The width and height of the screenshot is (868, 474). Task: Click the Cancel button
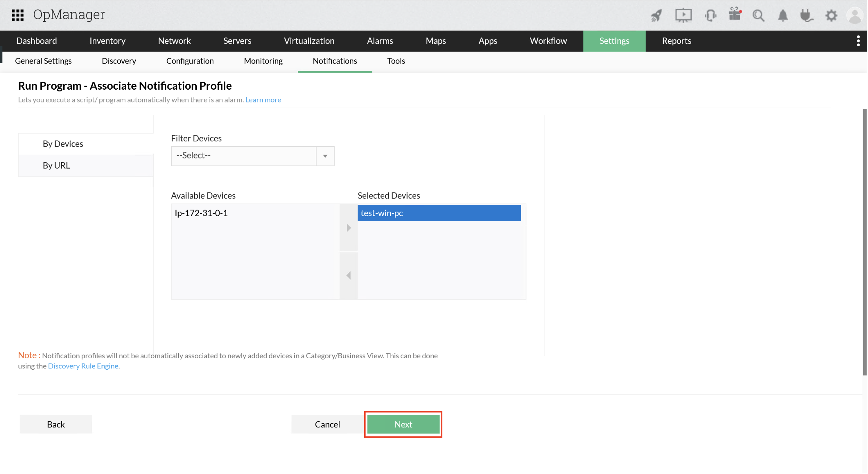tap(327, 425)
